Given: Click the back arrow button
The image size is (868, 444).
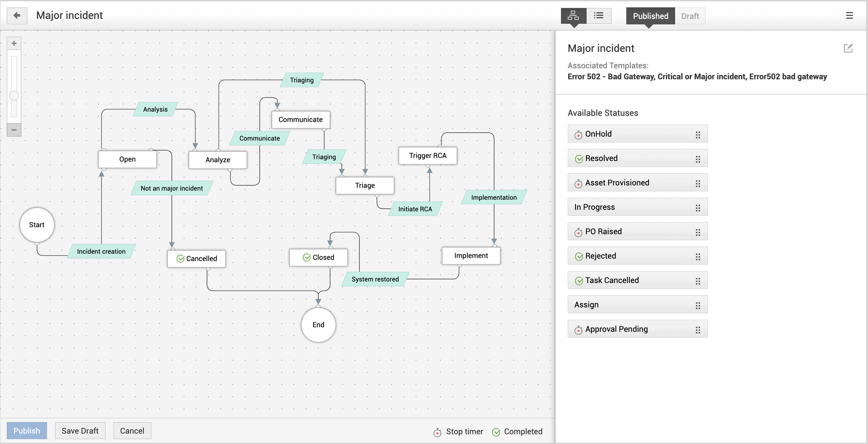Looking at the screenshot, I should 17,16.
